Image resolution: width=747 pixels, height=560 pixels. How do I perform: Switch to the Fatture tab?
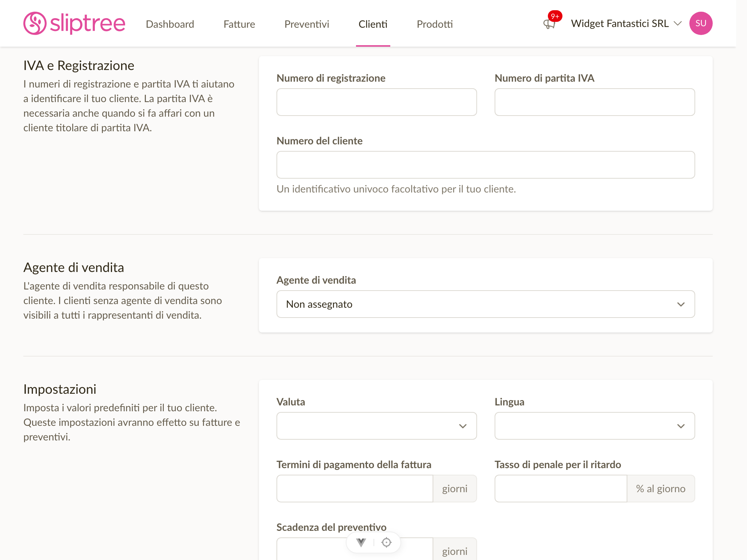tap(239, 24)
